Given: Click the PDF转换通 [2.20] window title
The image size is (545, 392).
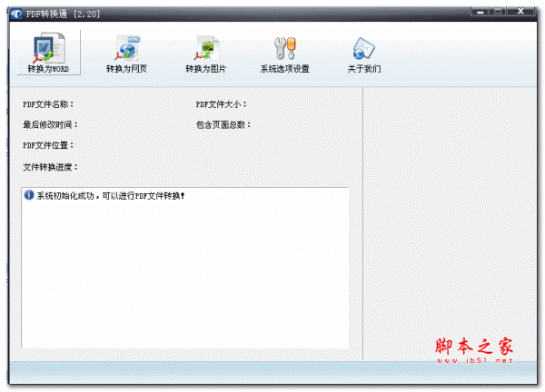Looking at the screenshot, I should (x=63, y=15).
